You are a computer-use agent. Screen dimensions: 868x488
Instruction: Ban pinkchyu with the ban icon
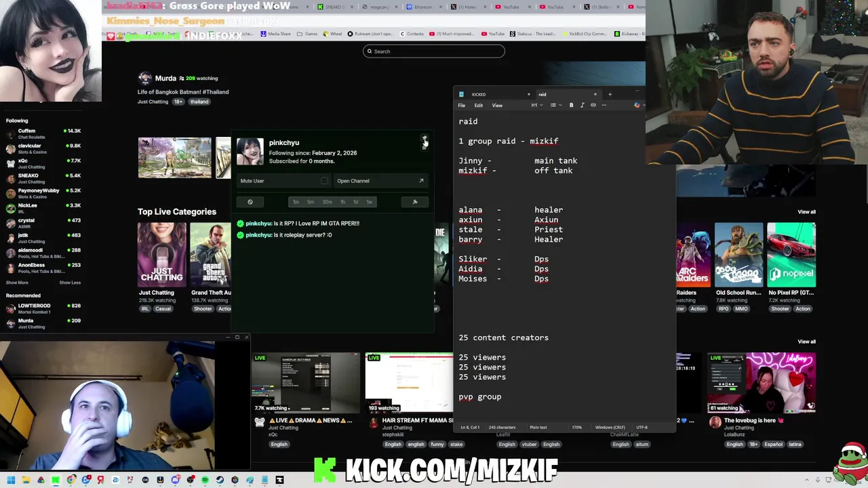(x=250, y=202)
